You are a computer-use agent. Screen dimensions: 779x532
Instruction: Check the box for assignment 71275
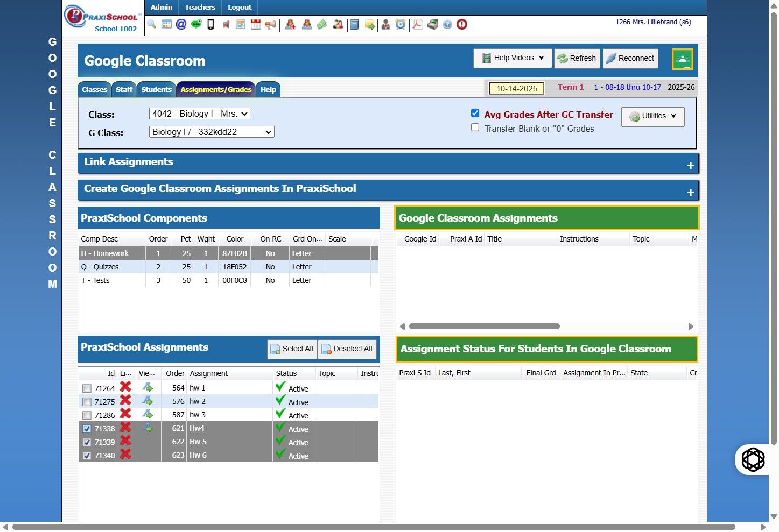tap(87, 402)
